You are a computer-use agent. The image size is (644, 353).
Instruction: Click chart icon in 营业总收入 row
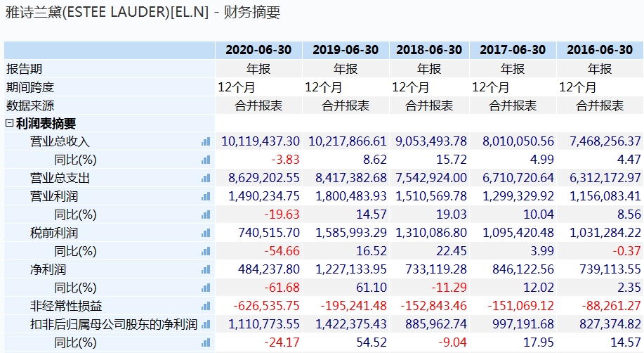click(206, 141)
